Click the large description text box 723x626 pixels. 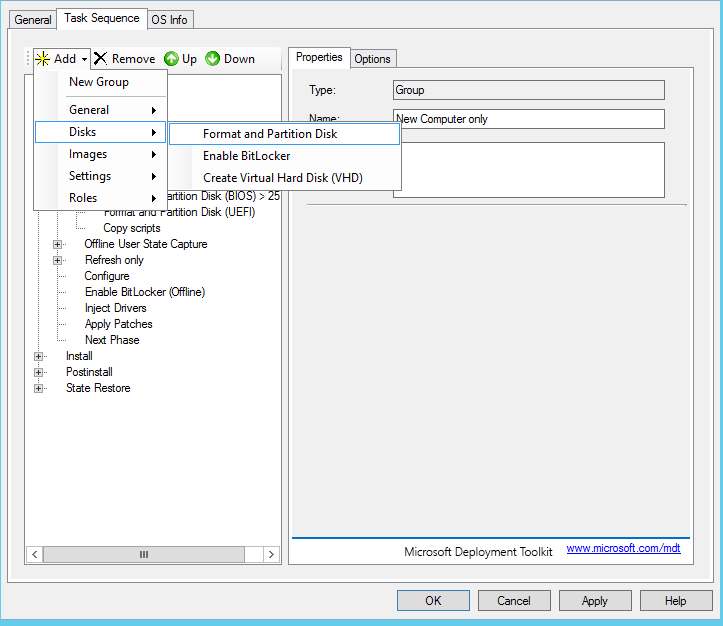coord(529,170)
